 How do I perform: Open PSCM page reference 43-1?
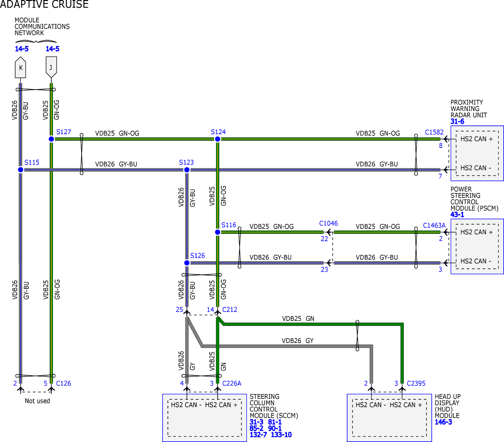point(457,214)
